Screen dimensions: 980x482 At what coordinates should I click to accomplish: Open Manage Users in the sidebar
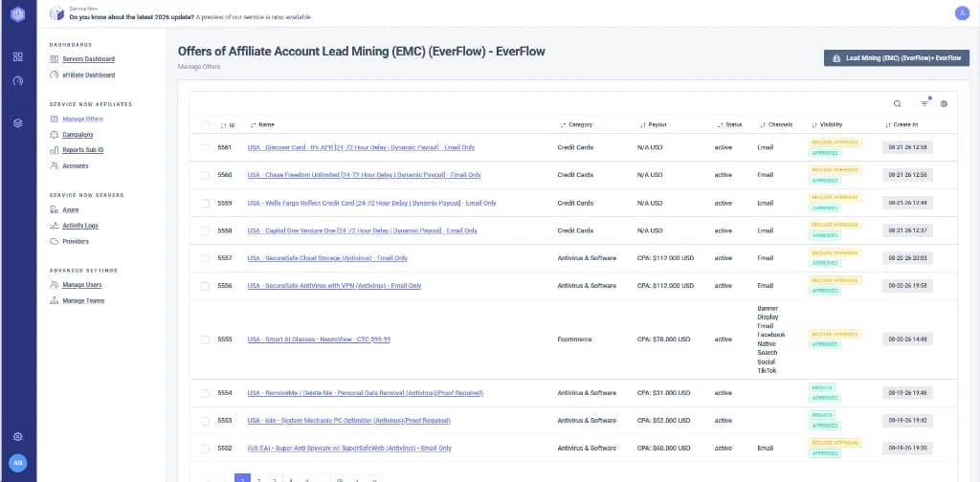pyautogui.click(x=82, y=285)
